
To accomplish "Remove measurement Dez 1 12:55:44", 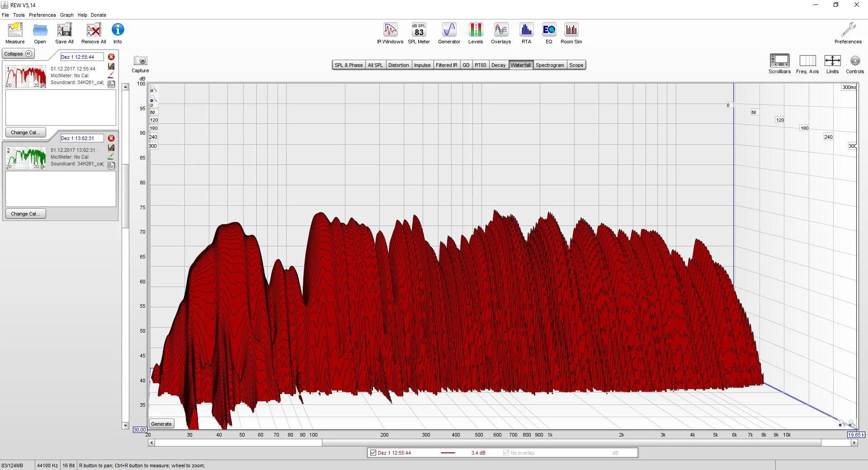I will (111, 57).
